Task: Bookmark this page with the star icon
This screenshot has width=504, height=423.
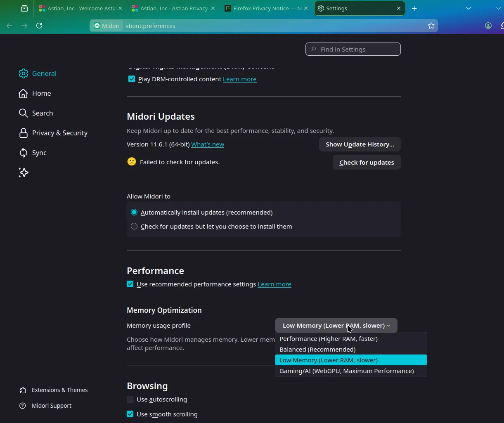Action: point(431,26)
